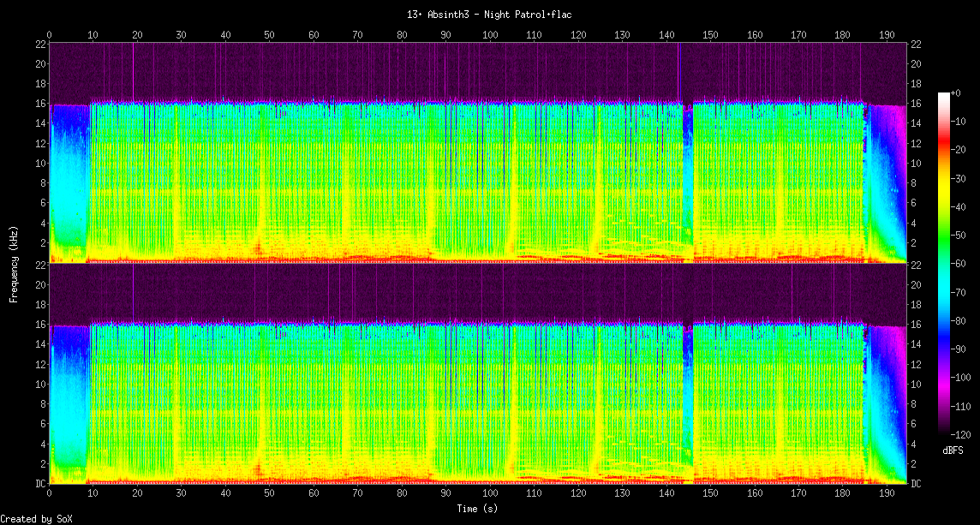
Task: Select the dBFS label below the color scale
Action: coord(953,450)
